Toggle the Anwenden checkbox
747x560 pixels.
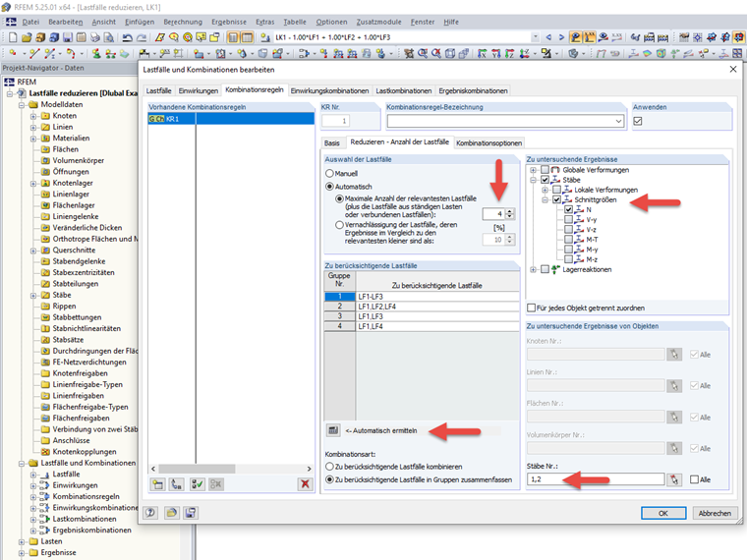coord(638,121)
